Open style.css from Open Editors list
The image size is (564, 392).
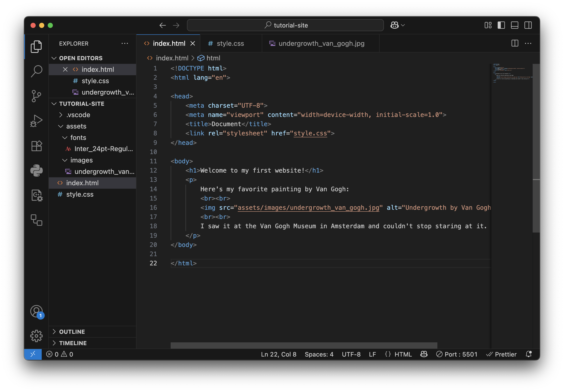pyautogui.click(x=93, y=81)
